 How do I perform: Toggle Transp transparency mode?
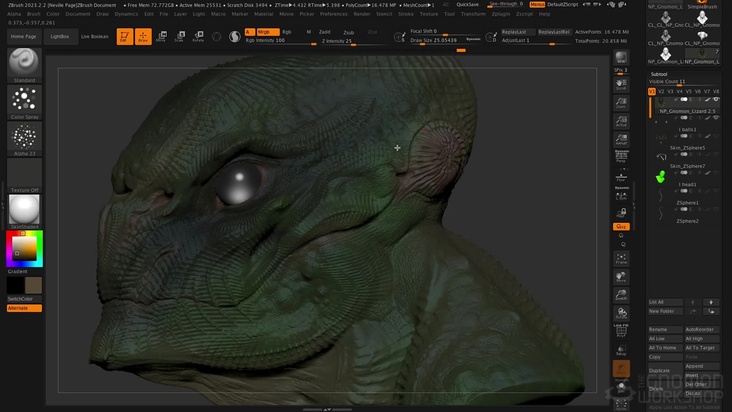click(621, 350)
